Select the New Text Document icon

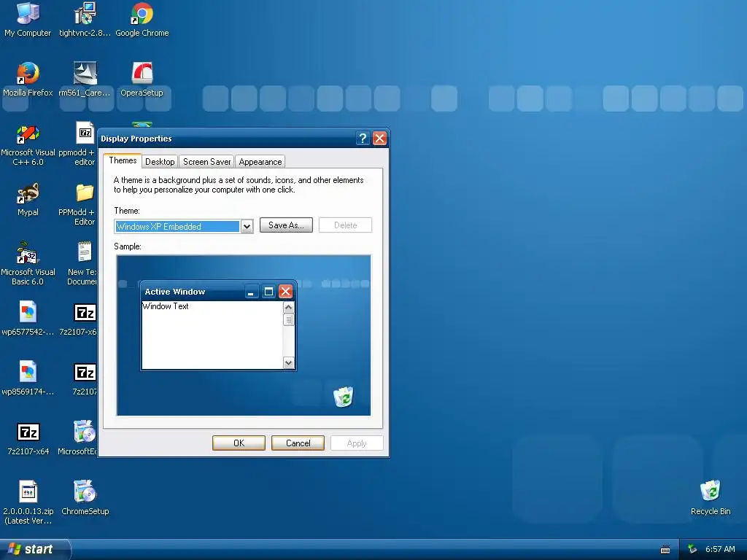click(x=83, y=263)
